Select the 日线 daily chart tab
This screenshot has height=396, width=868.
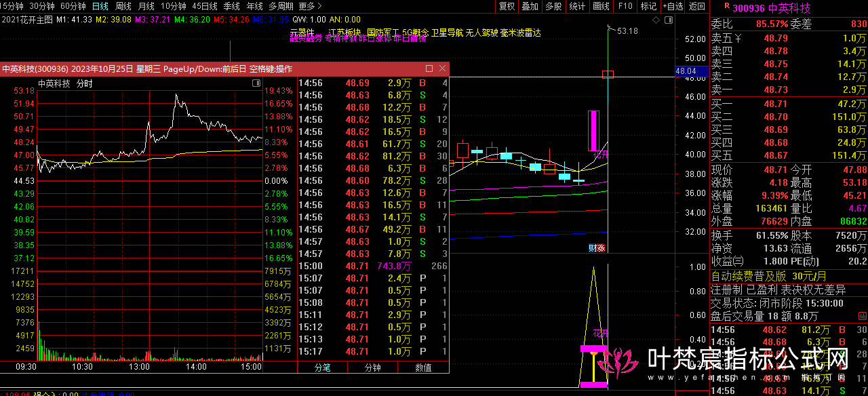(x=100, y=6)
